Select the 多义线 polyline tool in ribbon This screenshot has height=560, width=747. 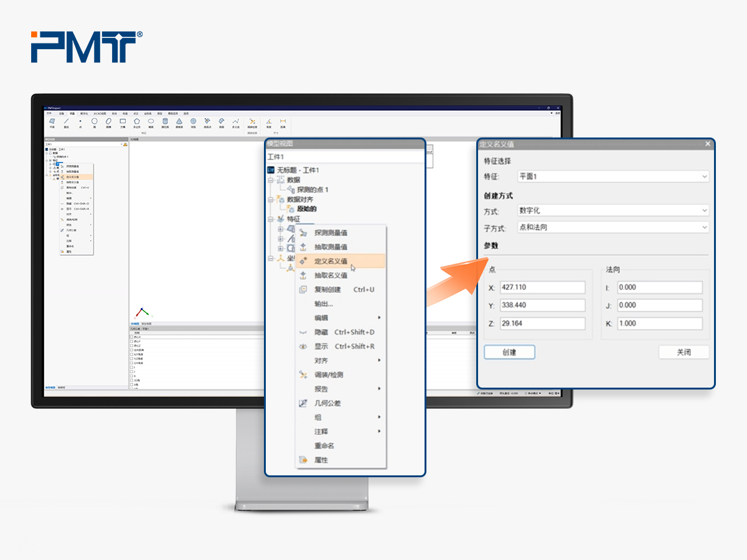pyautogui.click(x=235, y=123)
